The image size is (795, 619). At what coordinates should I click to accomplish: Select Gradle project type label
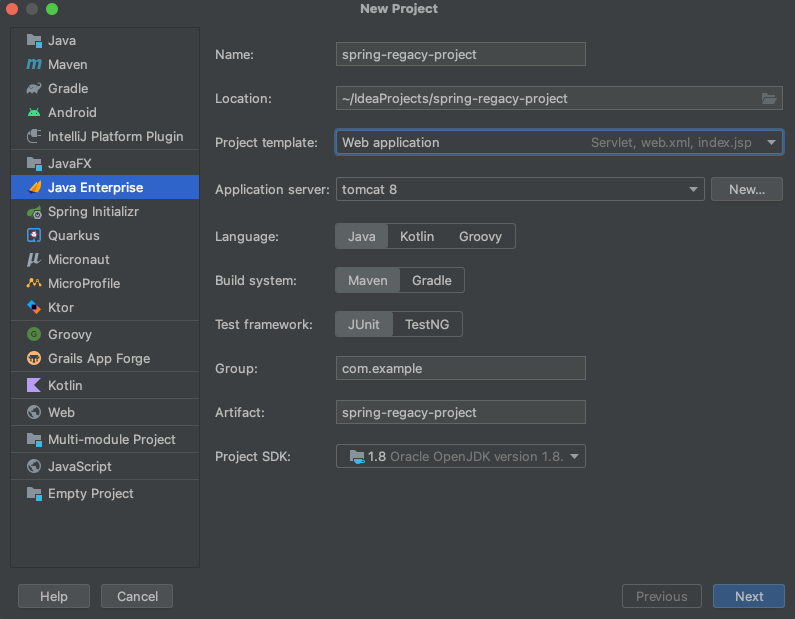(x=68, y=88)
